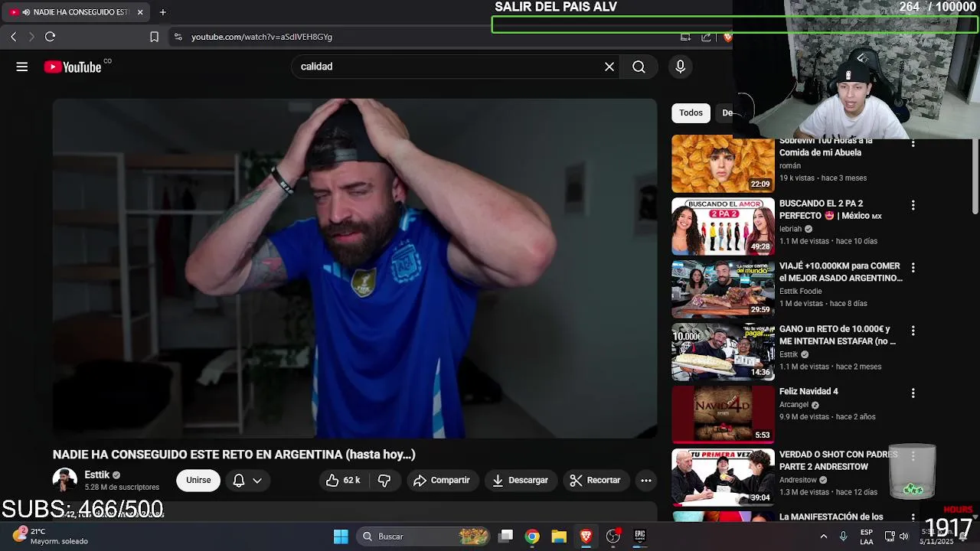Mute the tab via the speaker icon

27,12
